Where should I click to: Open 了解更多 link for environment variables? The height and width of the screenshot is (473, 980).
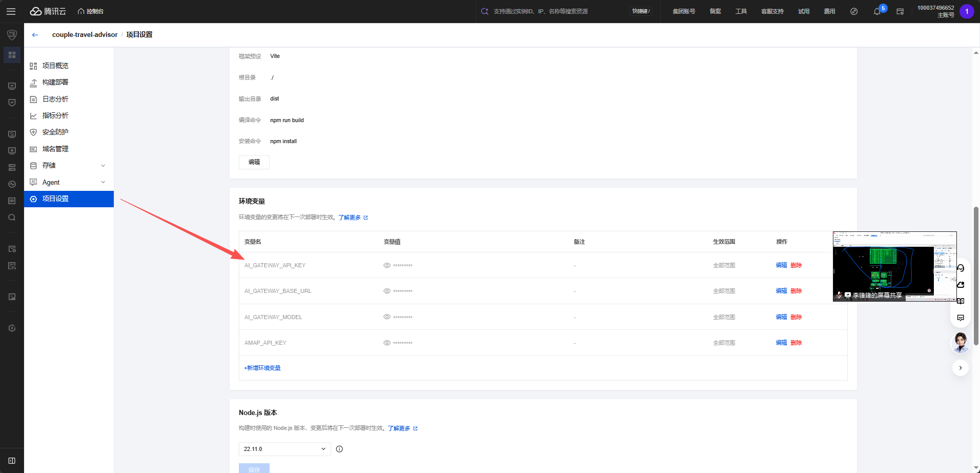click(x=353, y=218)
